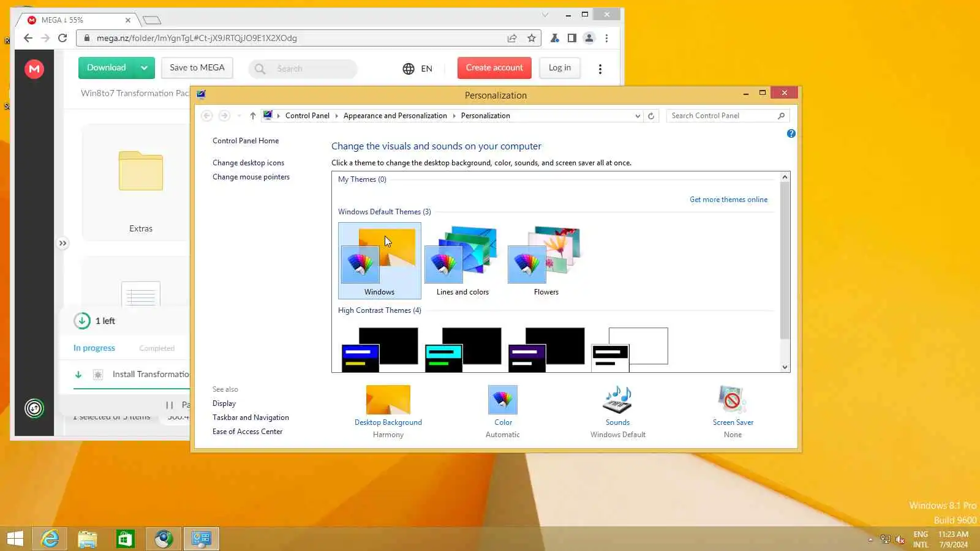Click Get more themes online
The image size is (980, 551).
point(728,200)
